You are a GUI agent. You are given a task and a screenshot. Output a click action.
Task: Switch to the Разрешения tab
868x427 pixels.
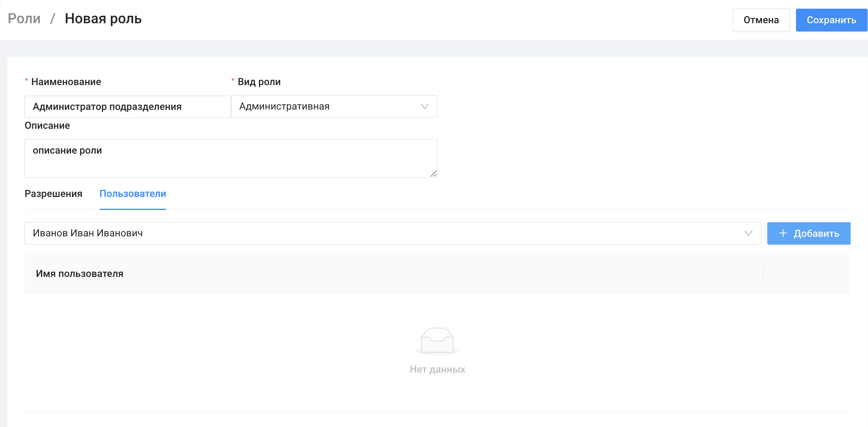[54, 194]
